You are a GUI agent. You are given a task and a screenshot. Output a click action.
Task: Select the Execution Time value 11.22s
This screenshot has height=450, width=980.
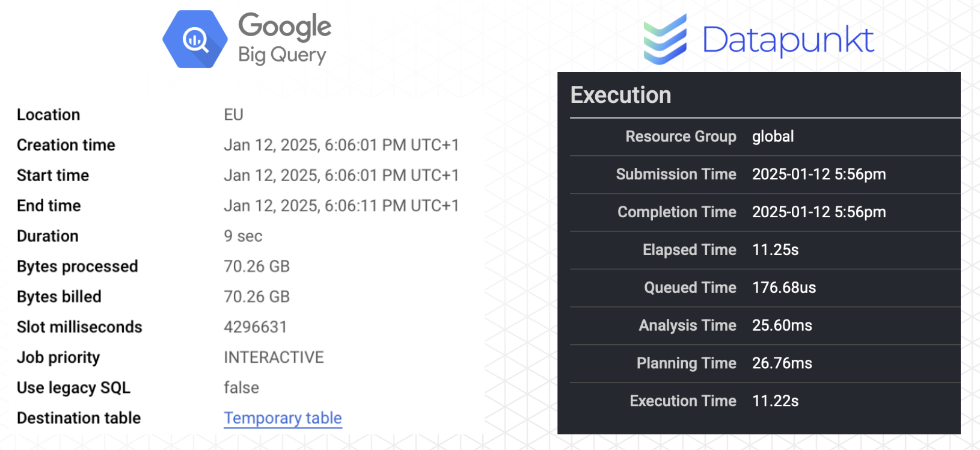point(775,401)
